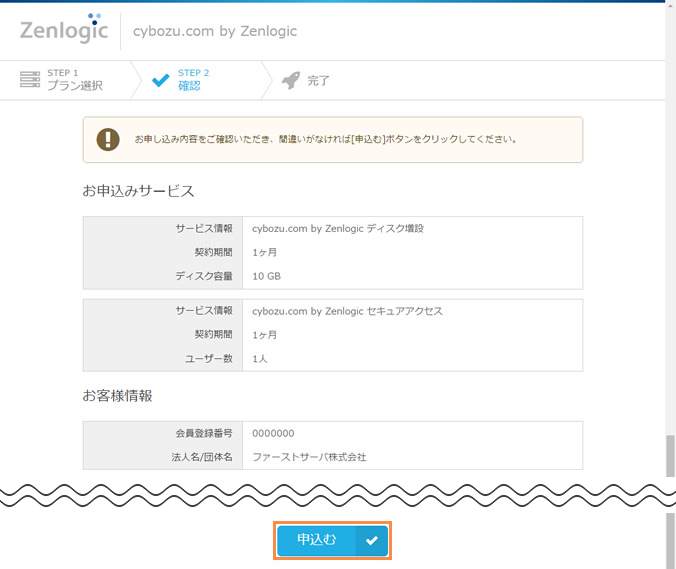
Task: Click the upper page scrollbar thumb
Action: pos(670,456)
